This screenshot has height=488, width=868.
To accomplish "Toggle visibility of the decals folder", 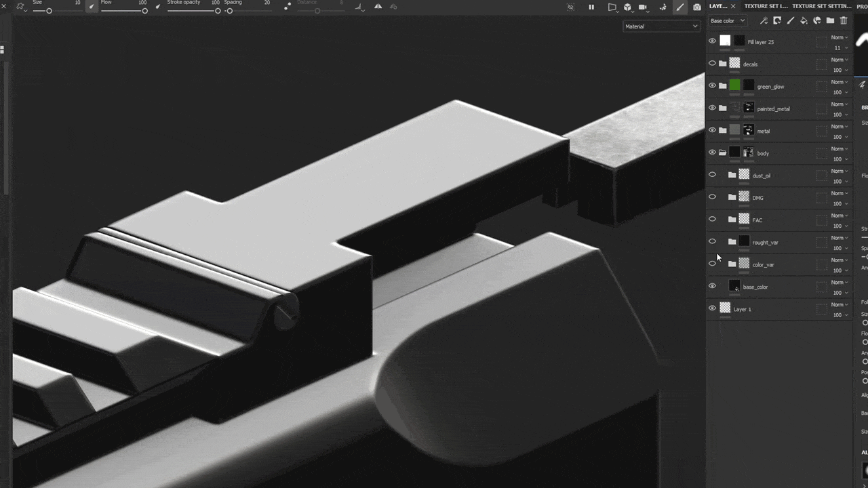I will click(x=712, y=64).
